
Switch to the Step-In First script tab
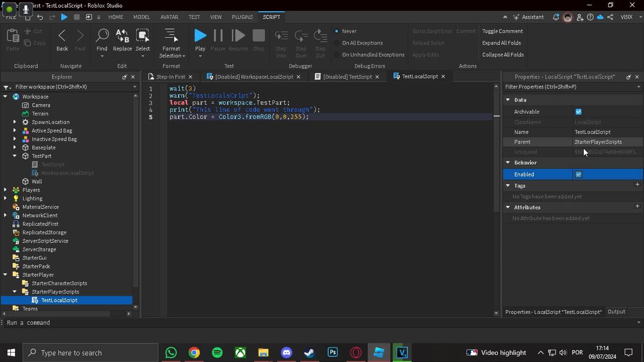pos(171,77)
